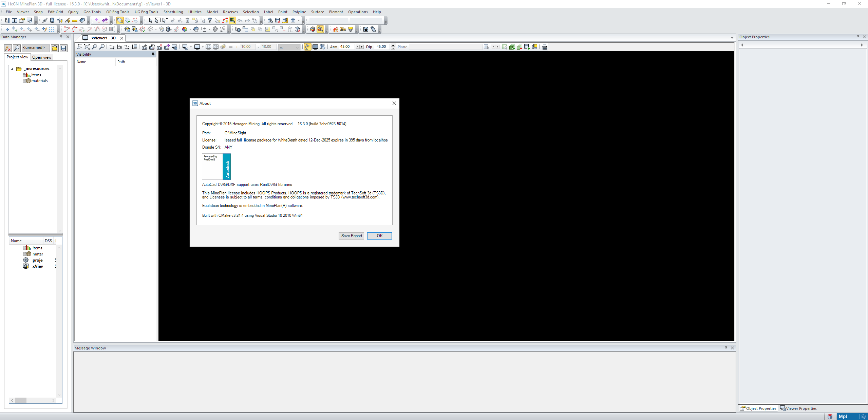Click the save disk icon in Data Manager
This screenshot has width=868, height=420.
click(63, 48)
